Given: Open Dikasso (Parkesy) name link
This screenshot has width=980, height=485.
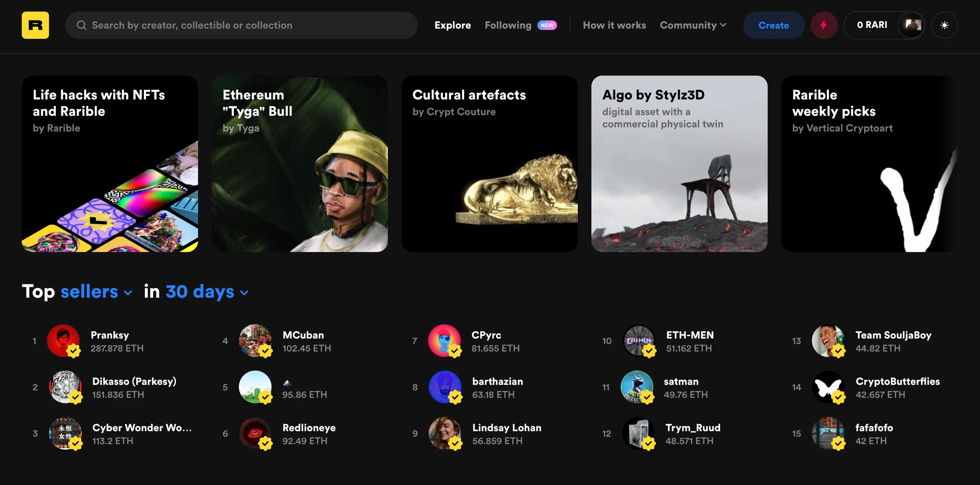Looking at the screenshot, I should point(134,381).
